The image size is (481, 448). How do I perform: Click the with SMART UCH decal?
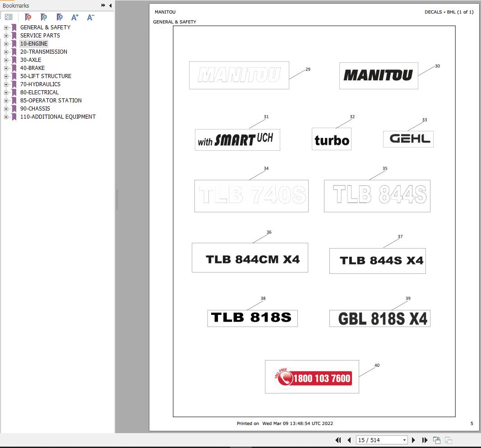tap(237, 139)
